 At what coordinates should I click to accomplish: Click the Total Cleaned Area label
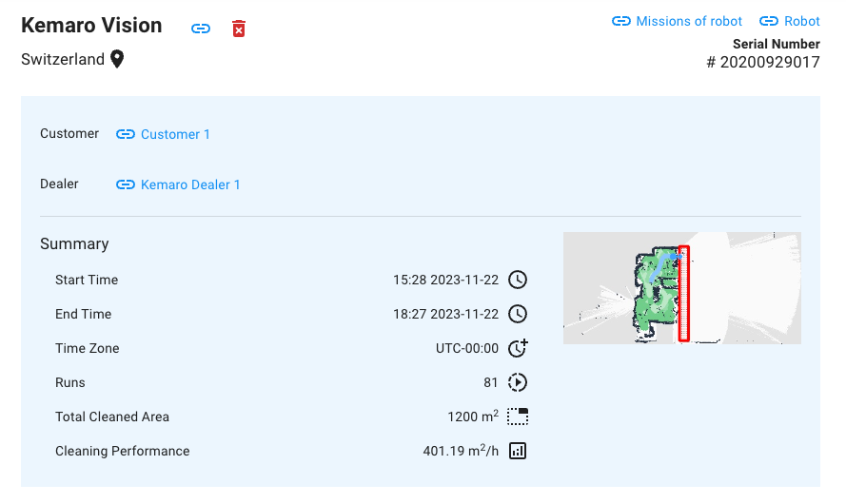(x=112, y=417)
